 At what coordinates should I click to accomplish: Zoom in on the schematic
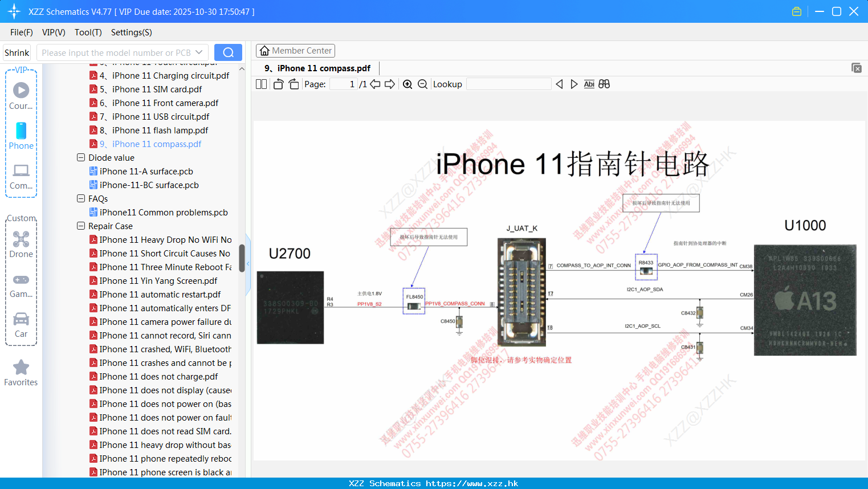[x=407, y=84]
